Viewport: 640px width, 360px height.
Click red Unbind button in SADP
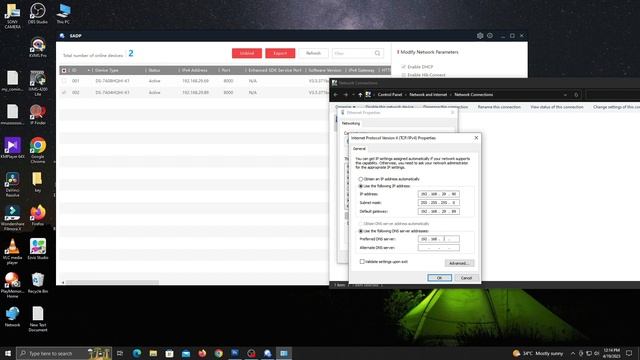click(247, 53)
